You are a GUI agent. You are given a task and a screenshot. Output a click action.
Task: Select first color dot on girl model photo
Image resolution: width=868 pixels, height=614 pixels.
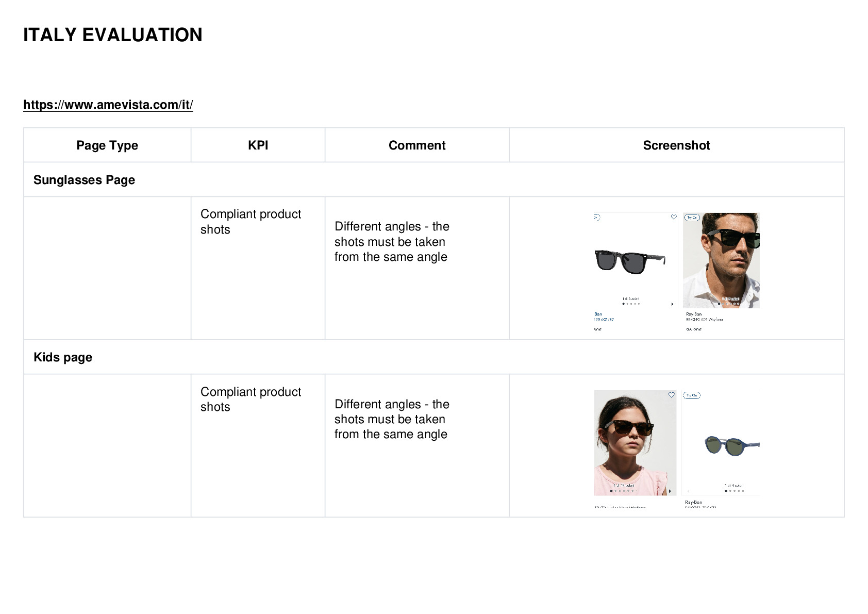[611, 491]
